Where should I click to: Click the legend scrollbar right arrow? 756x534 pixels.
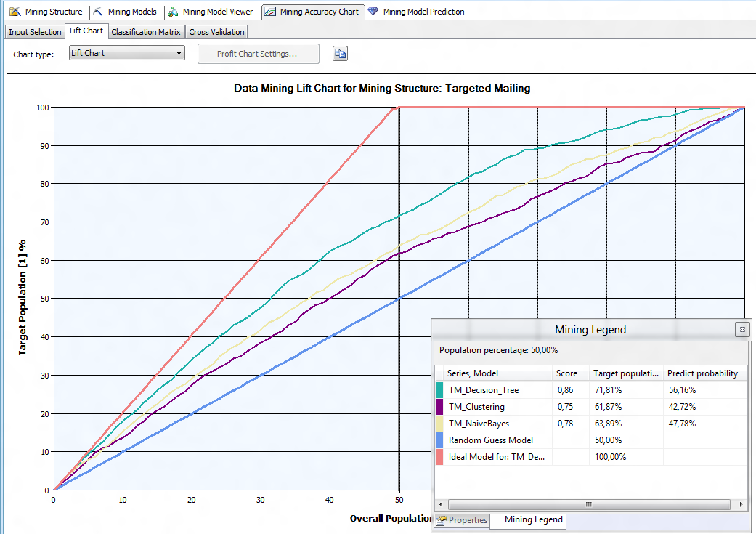click(x=741, y=504)
